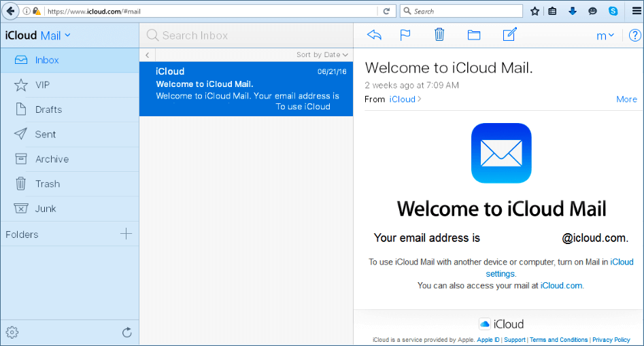Open the Support footer link
The image size is (644, 346).
515,340
